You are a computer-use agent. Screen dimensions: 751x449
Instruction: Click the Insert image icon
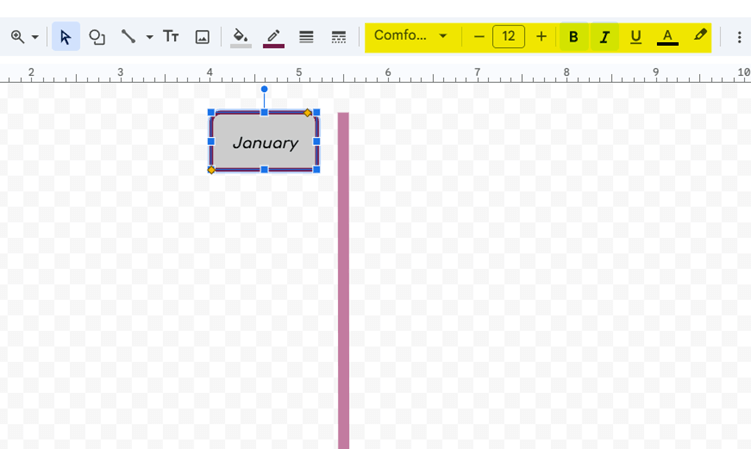click(x=202, y=37)
